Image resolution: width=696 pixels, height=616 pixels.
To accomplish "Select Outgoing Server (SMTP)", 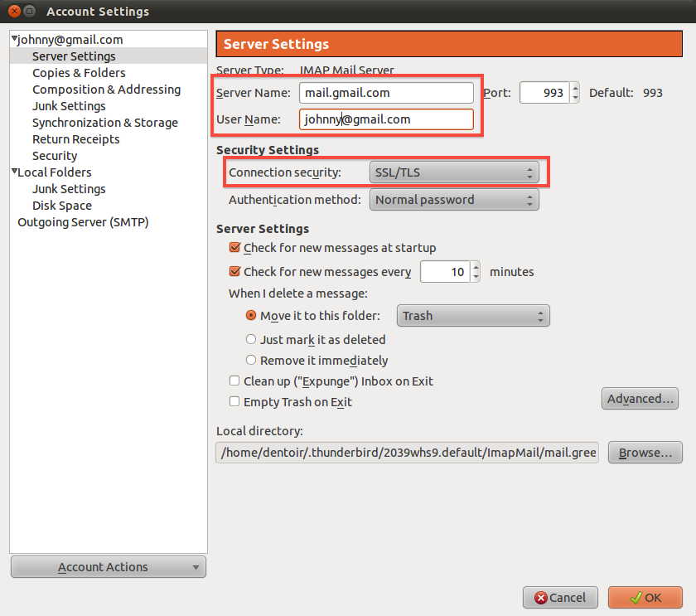I will tap(83, 222).
